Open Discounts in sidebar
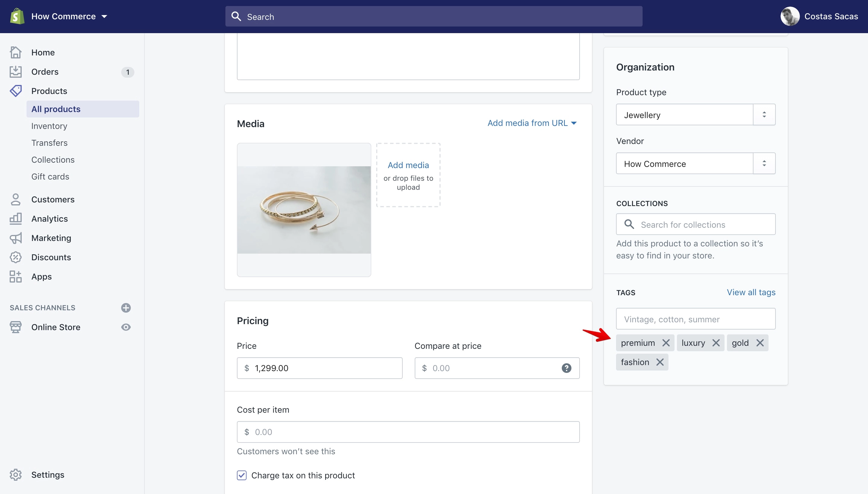 point(51,257)
